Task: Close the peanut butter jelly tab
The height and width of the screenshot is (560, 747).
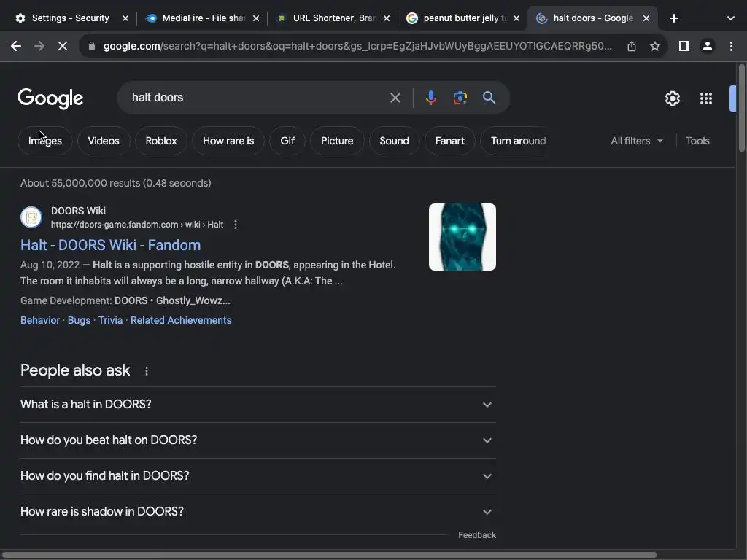Action: coord(516,18)
